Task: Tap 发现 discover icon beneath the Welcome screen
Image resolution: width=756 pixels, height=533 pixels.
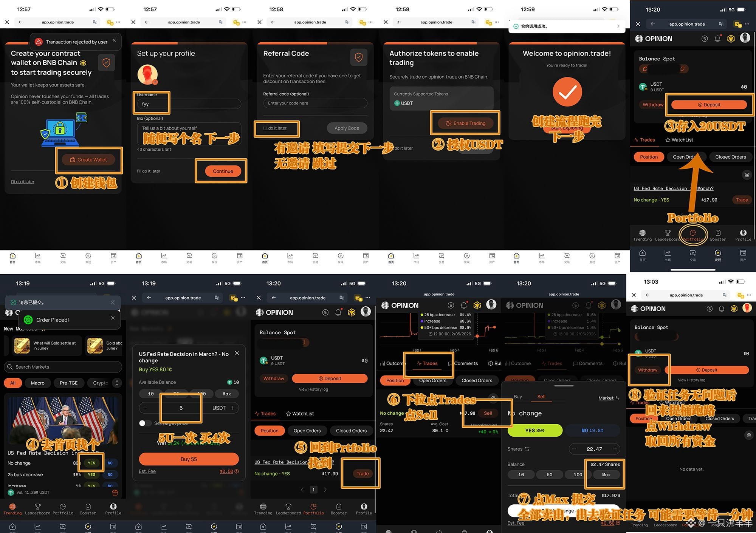Action: click(592, 258)
